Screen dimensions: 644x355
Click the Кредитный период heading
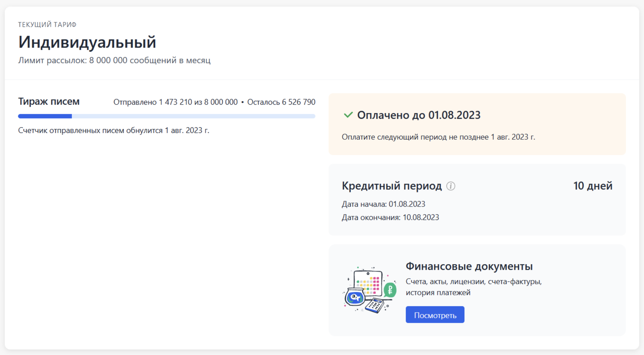point(392,186)
